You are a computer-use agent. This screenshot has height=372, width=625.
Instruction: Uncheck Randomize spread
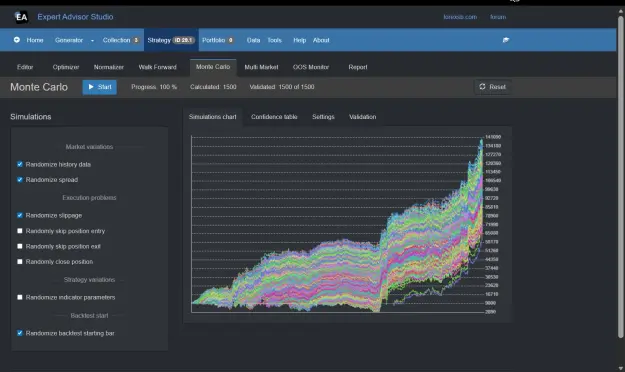[x=20, y=180]
